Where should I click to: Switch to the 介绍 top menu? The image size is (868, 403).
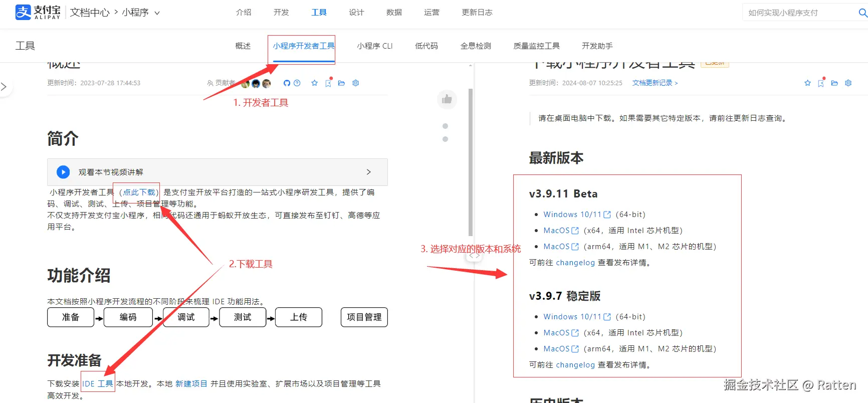pyautogui.click(x=244, y=13)
